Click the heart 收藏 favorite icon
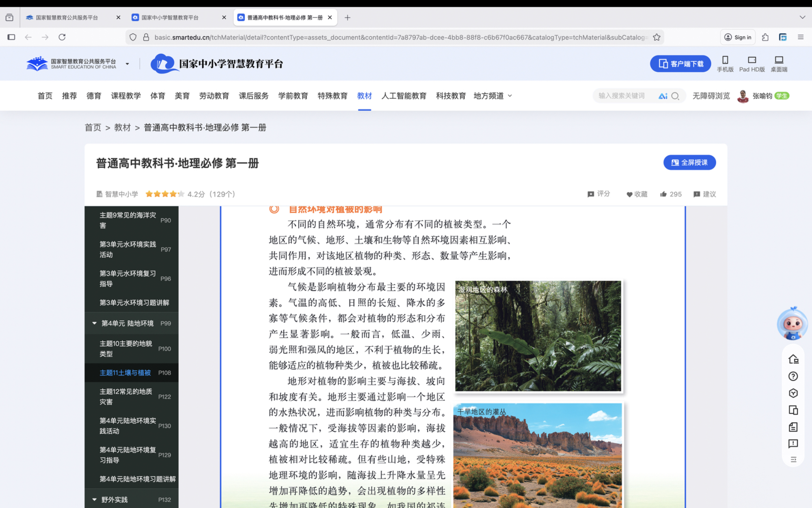The height and width of the screenshot is (508, 812). pos(629,194)
